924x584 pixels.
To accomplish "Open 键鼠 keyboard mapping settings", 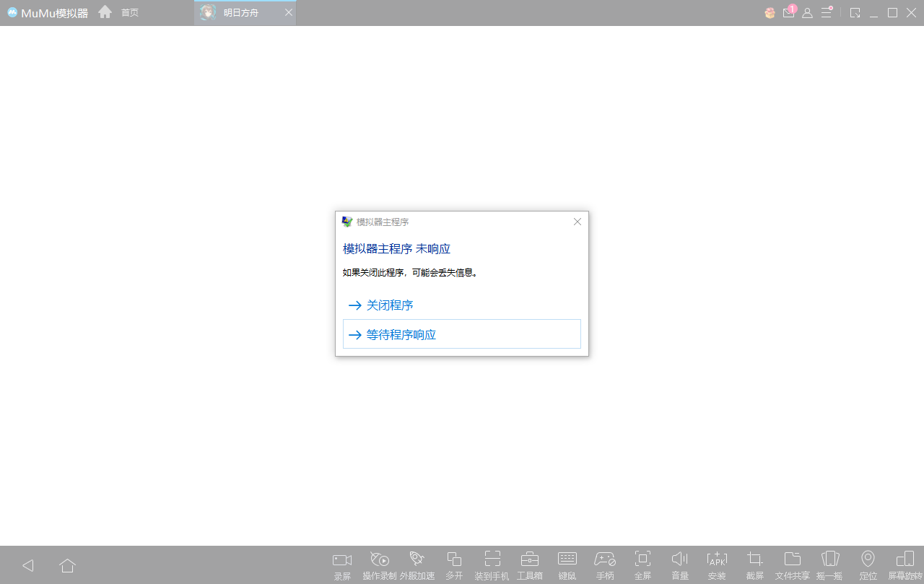I will 567,565.
